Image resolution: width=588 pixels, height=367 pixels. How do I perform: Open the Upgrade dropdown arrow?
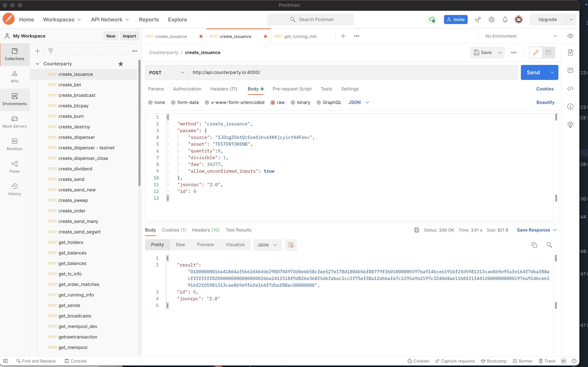(571, 19)
